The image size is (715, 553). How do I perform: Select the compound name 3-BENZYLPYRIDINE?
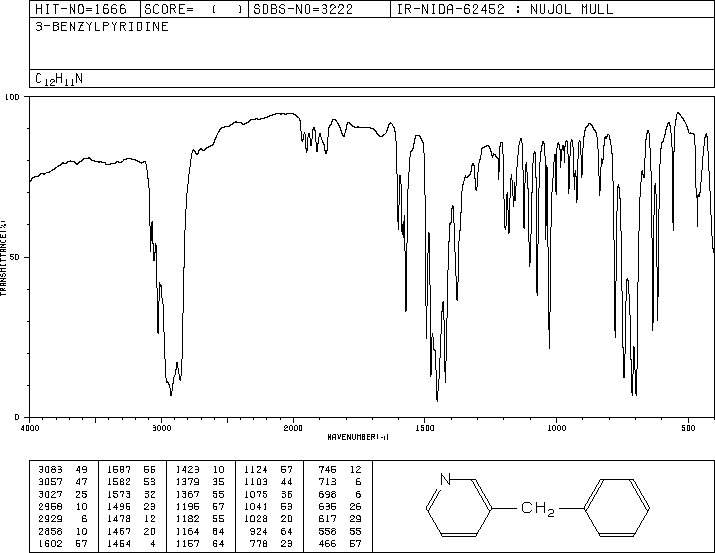102,26
